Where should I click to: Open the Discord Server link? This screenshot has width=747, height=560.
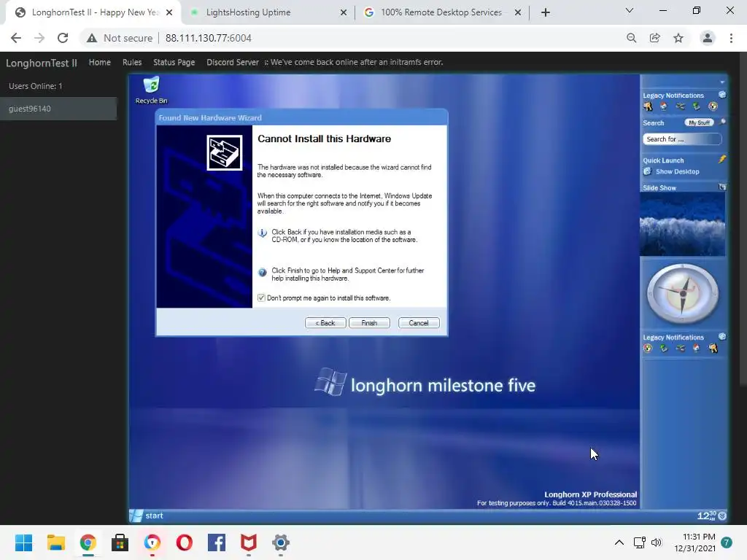233,63
